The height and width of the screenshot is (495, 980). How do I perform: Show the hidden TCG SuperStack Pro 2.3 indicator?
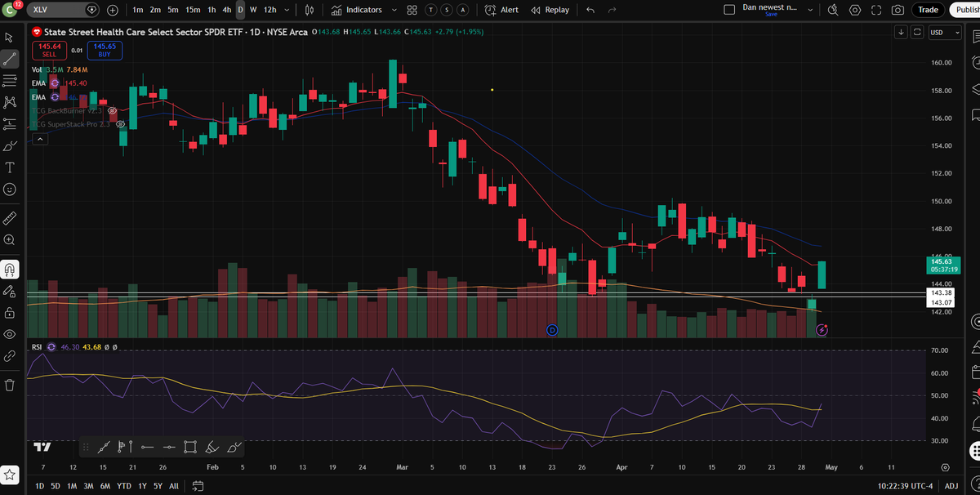point(120,124)
